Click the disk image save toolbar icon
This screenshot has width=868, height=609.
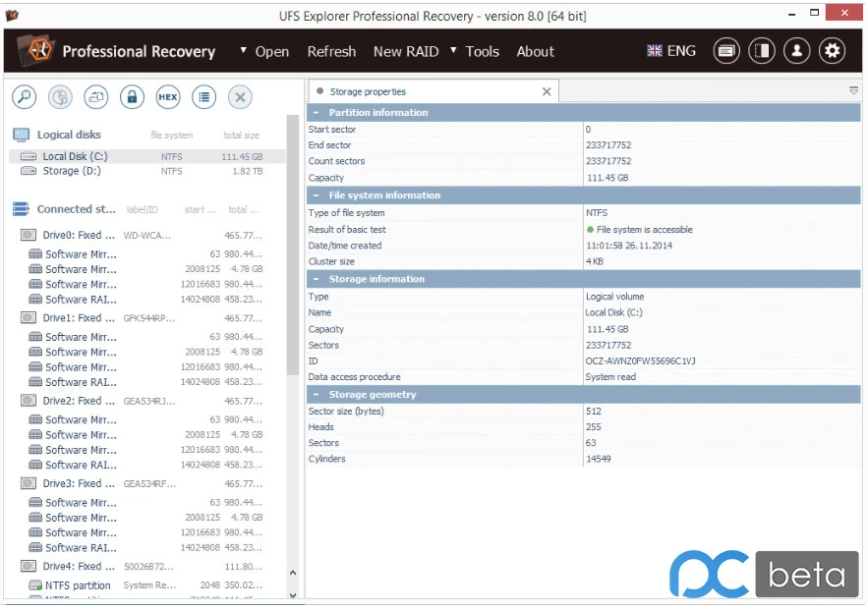(96, 97)
